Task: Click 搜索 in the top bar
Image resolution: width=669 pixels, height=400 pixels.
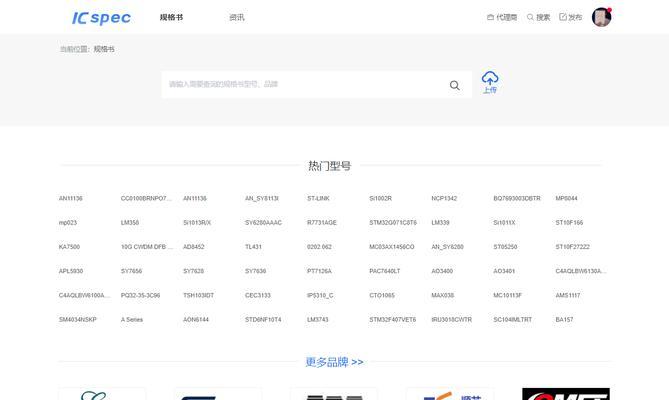Action: [538, 17]
